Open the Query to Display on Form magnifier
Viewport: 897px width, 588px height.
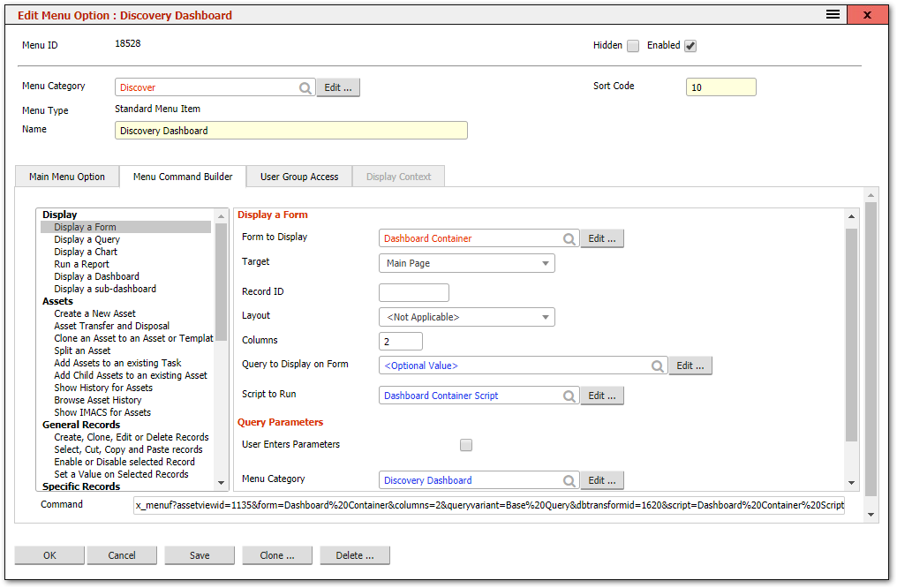658,365
